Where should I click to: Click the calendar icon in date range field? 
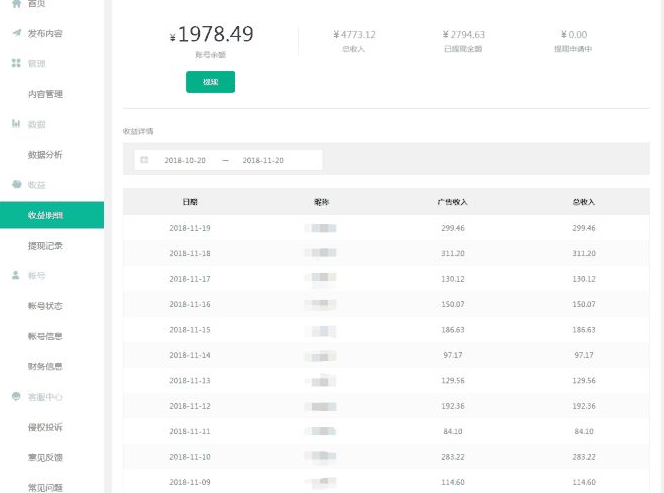point(144,160)
